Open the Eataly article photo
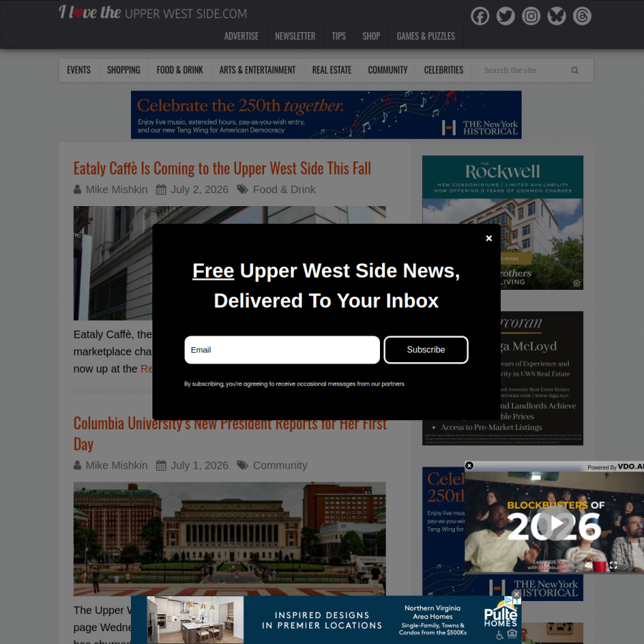The height and width of the screenshot is (644, 644). point(113,263)
